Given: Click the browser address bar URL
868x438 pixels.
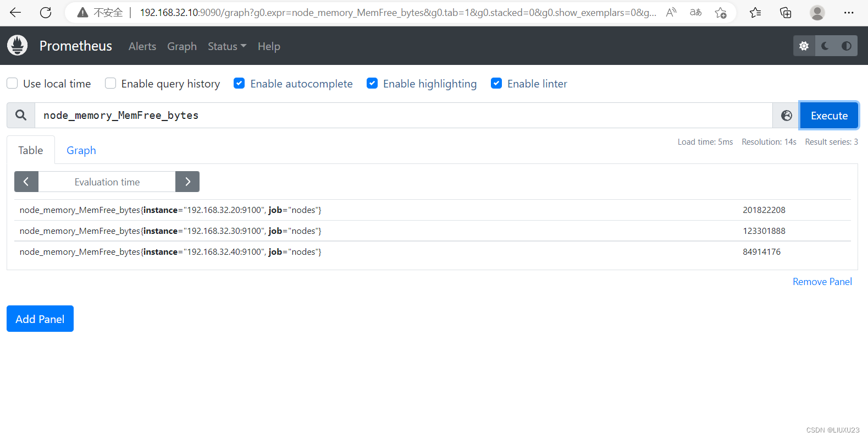Looking at the screenshot, I should point(398,12).
